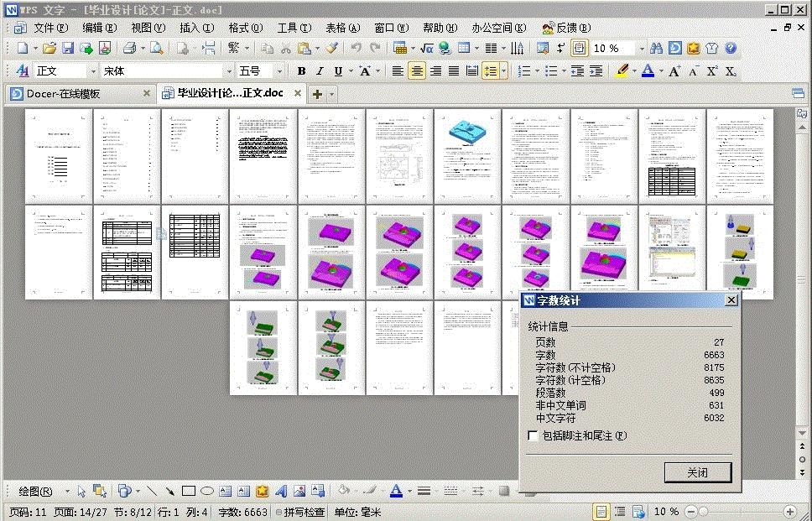Toggle underline formatting

tap(338, 71)
